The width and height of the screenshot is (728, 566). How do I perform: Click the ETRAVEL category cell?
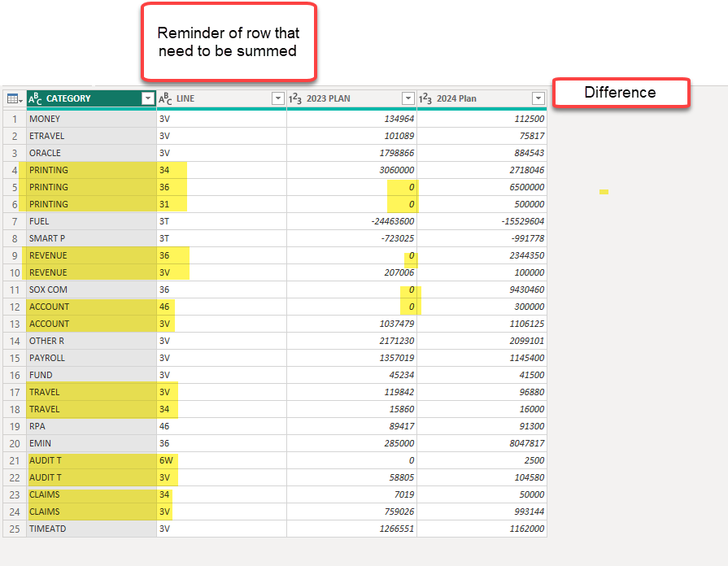pos(91,136)
